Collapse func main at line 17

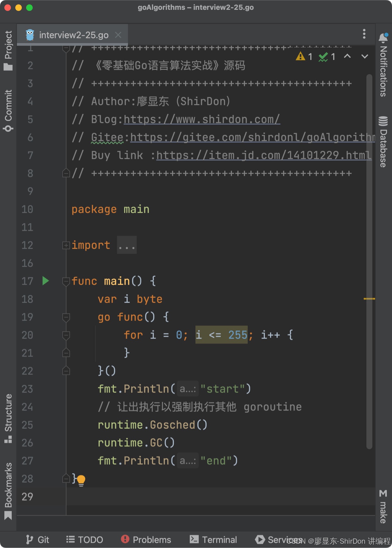coord(66,281)
